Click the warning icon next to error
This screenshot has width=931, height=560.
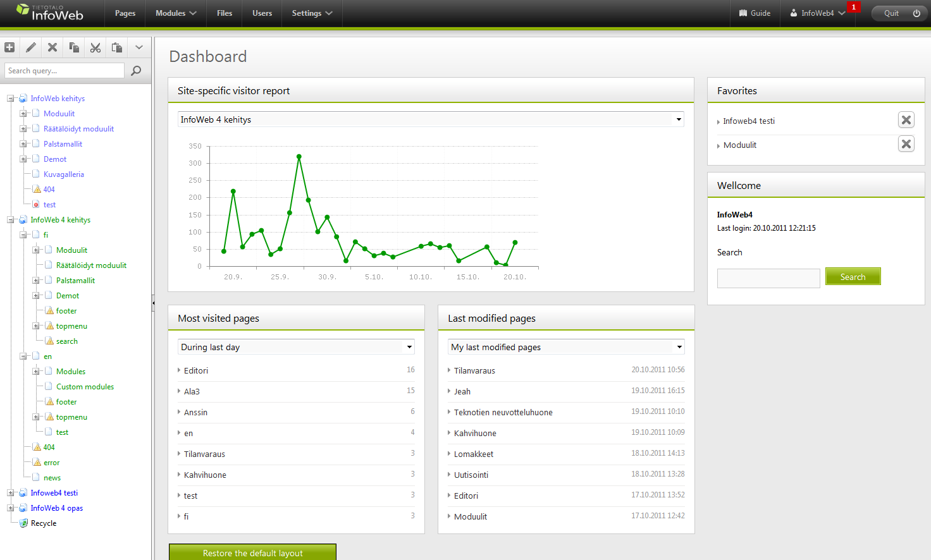37,463
